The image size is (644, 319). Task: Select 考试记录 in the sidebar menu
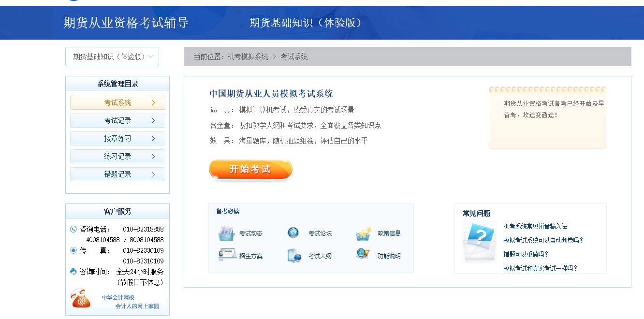click(117, 120)
